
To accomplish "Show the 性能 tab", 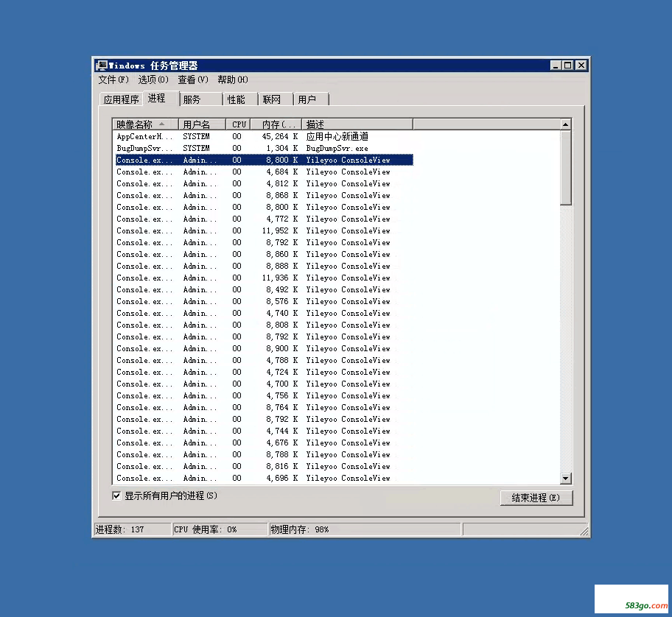I will click(x=240, y=99).
